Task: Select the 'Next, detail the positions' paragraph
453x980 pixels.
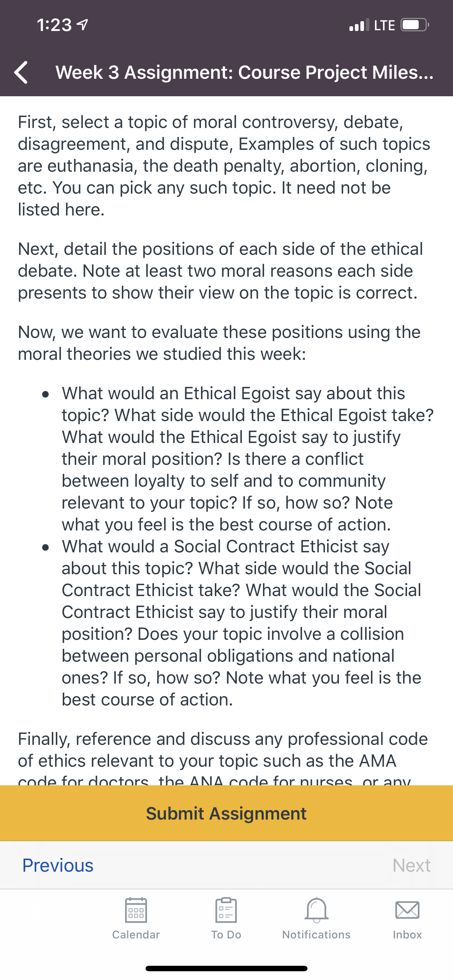Action: point(221,271)
